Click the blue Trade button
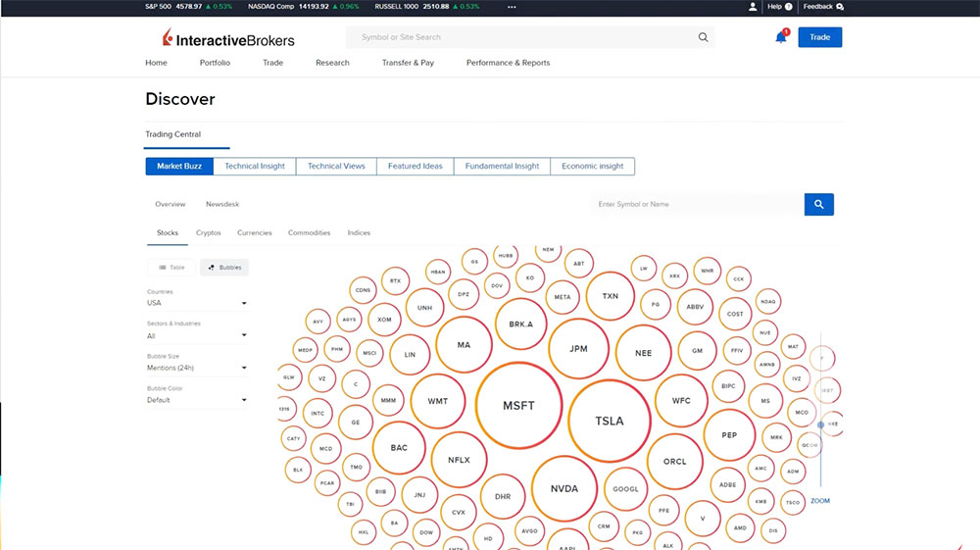This screenshot has height=550, width=980. pos(820,37)
